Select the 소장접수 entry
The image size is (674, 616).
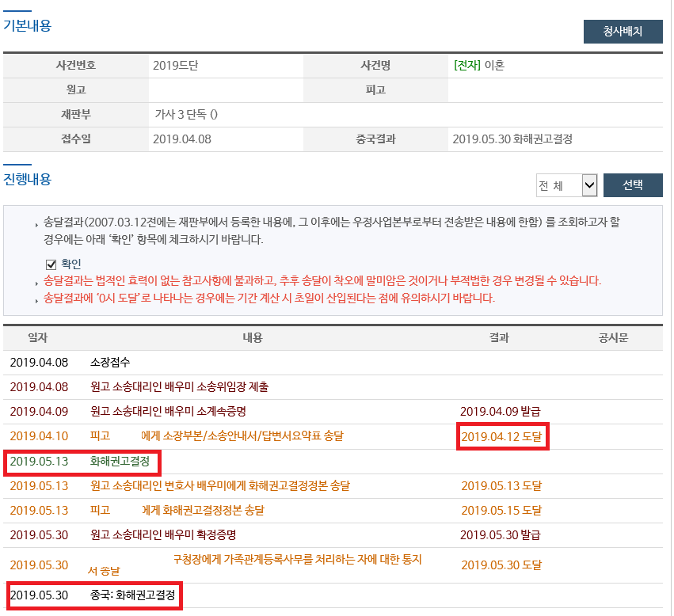(110, 363)
